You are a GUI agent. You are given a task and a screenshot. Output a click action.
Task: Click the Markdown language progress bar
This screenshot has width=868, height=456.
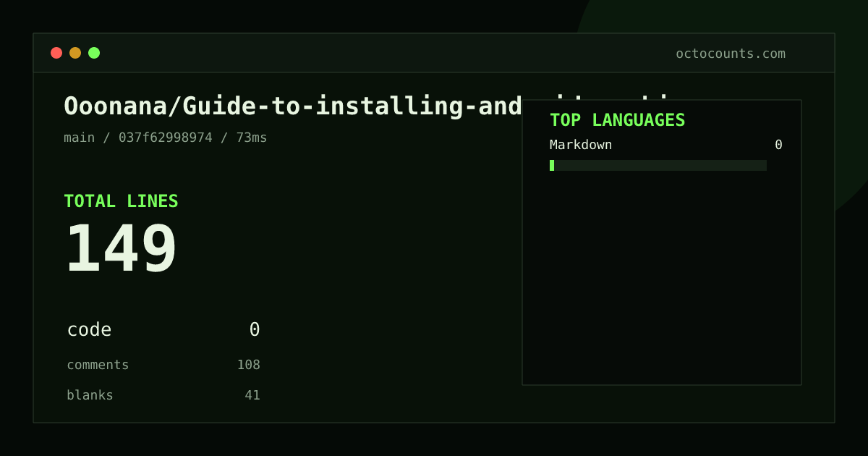click(x=658, y=165)
